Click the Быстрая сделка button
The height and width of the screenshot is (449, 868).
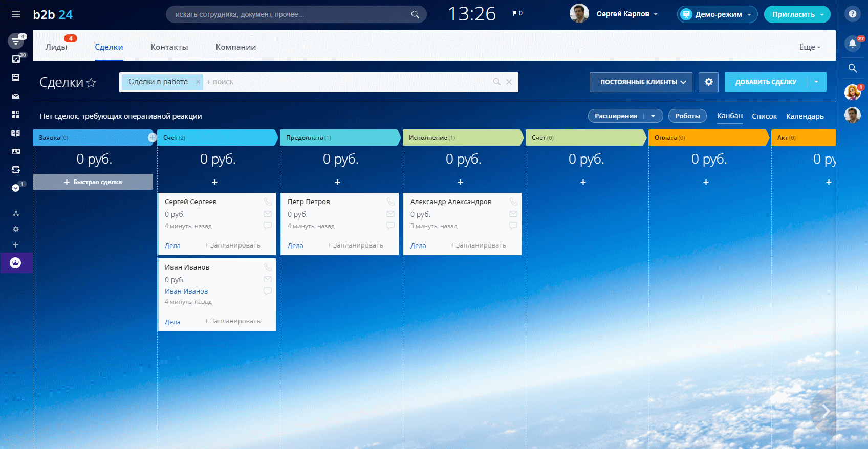pyautogui.click(x=93, y=182)
